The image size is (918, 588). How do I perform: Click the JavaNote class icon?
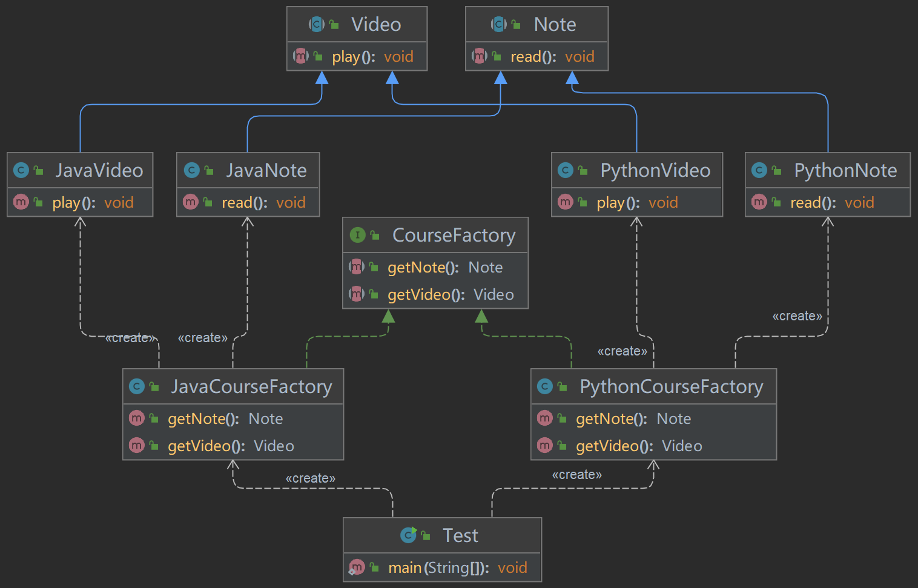pos(192,170)
